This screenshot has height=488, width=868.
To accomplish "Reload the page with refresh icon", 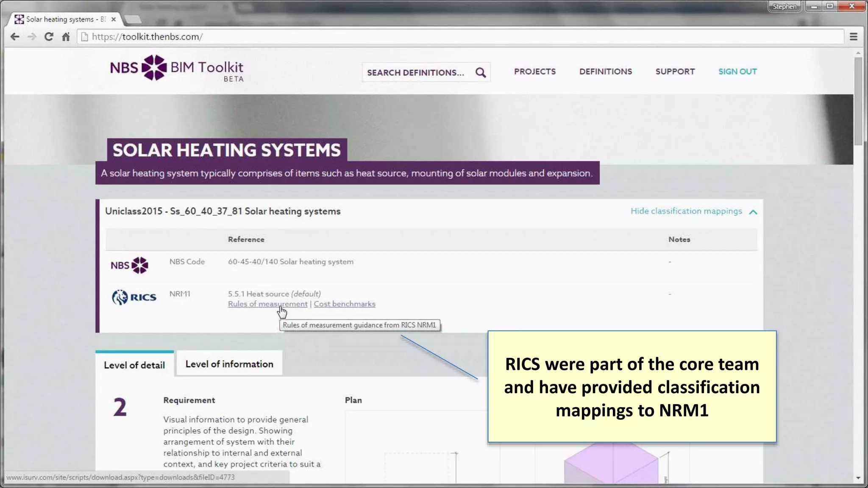I will pyautogui.click(x=49, y=37).
